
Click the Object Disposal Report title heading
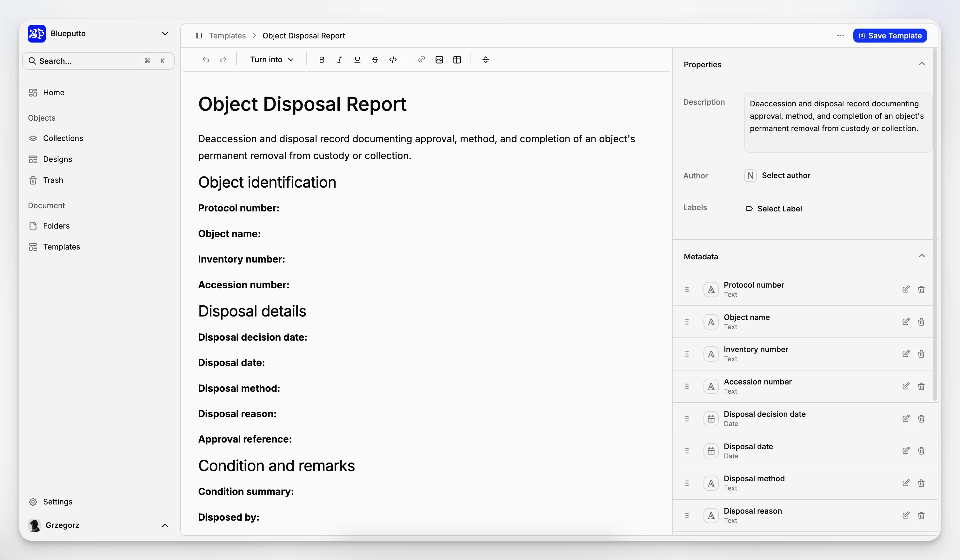302,104
